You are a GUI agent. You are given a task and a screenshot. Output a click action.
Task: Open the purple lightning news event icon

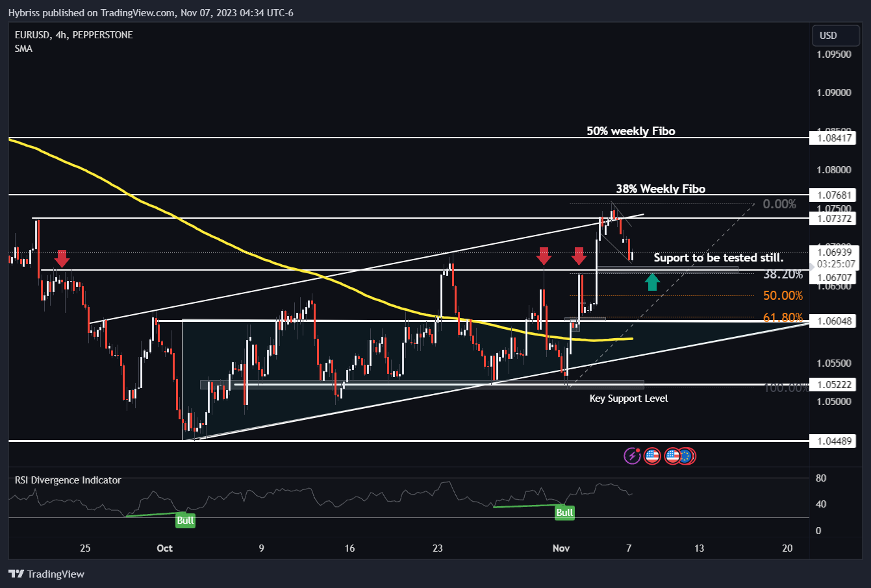632,456
